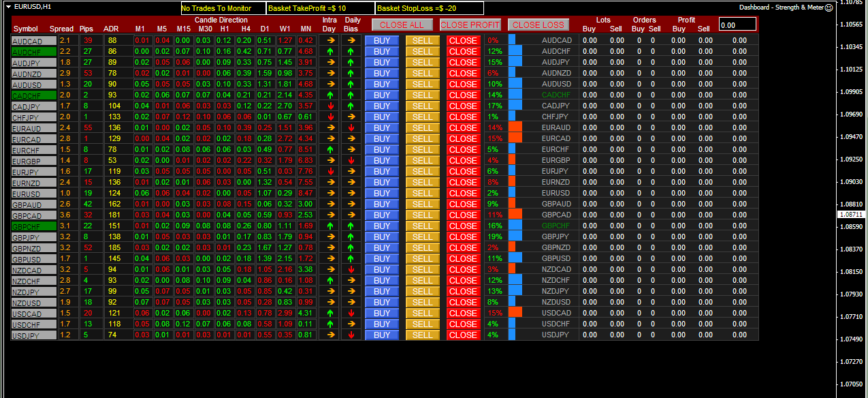
Task: Click the Basket TakeProfit value box
Action: pyautogui.click(x=320, y=8)
